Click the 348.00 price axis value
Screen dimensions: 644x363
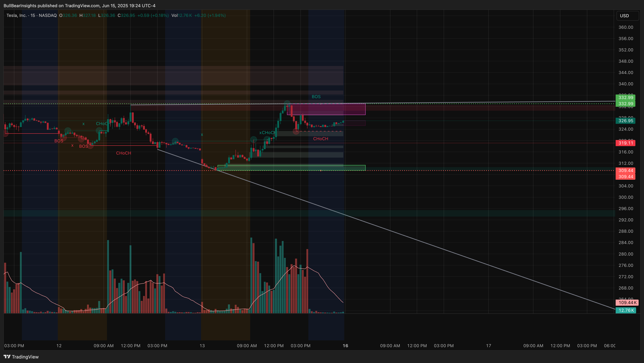click(x=626, y=61)
